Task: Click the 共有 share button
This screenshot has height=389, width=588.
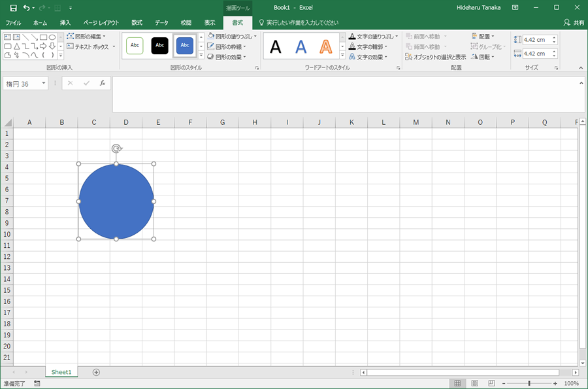Action: 574,22
